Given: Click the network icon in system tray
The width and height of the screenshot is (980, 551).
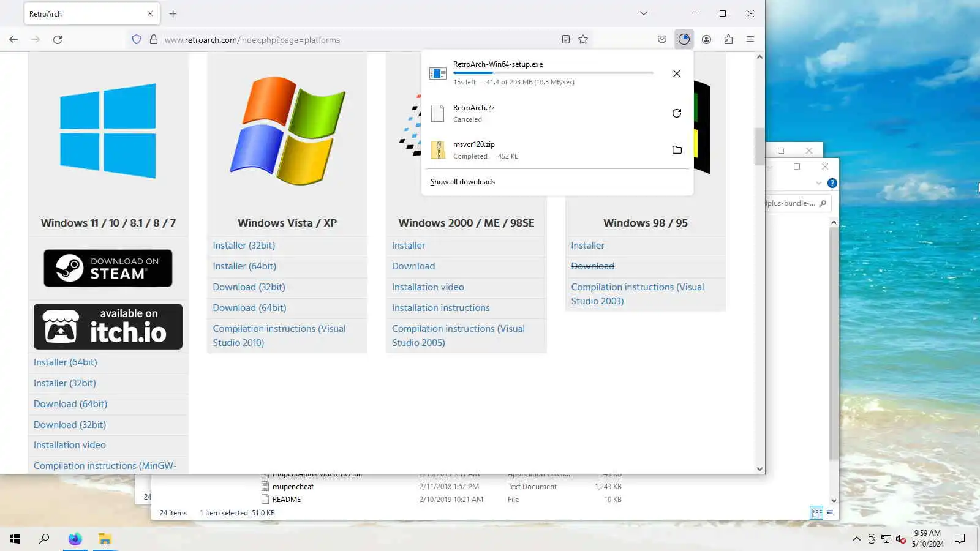Looking at the screenshot, I should pyautogui.click(x=886, y=539).
